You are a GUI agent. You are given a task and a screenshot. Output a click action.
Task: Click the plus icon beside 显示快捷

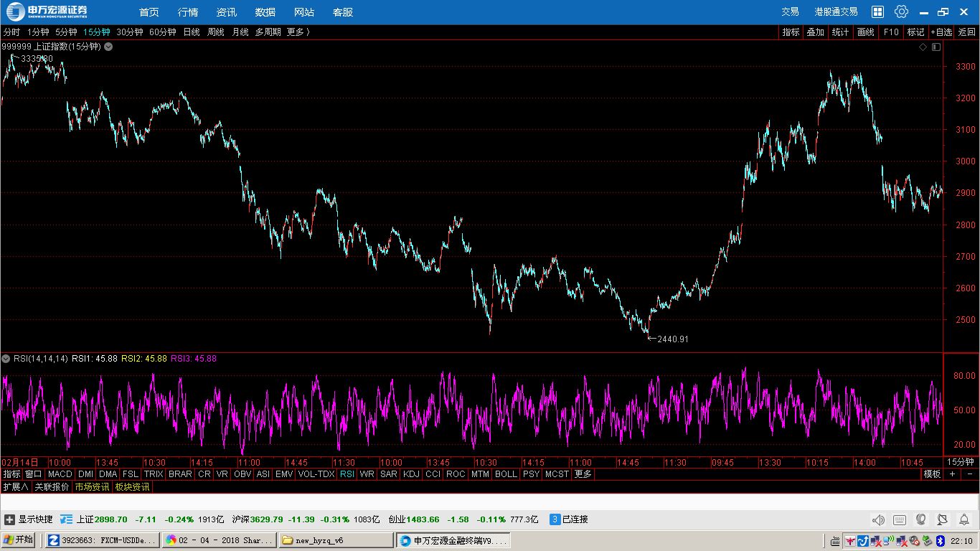(9, 519)
